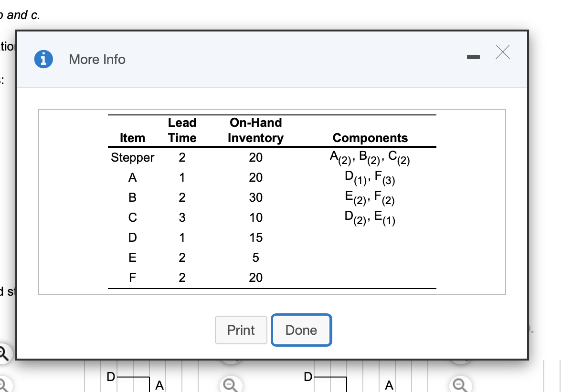The image size is (572, 392).
Task: Select the E(2), F(2) components entry
Action: pyautogui.click(x=371, y=197)
